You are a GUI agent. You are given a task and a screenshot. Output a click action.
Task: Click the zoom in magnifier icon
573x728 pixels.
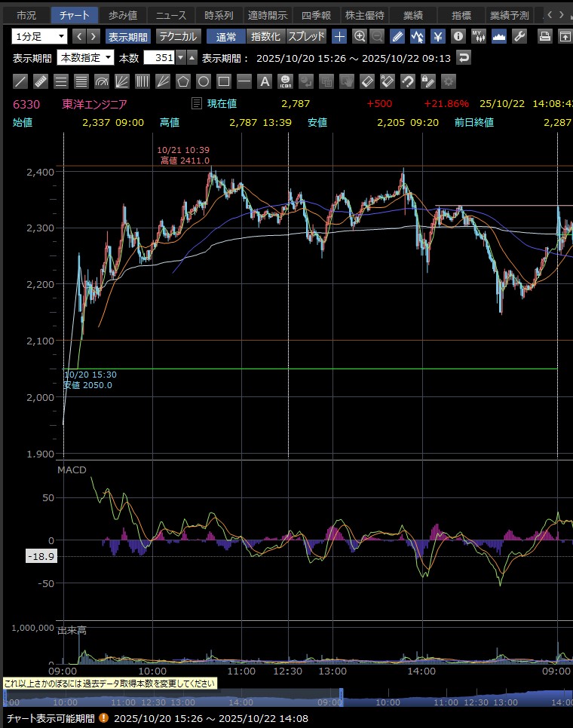pyautogui.click(x=360, y=36)
